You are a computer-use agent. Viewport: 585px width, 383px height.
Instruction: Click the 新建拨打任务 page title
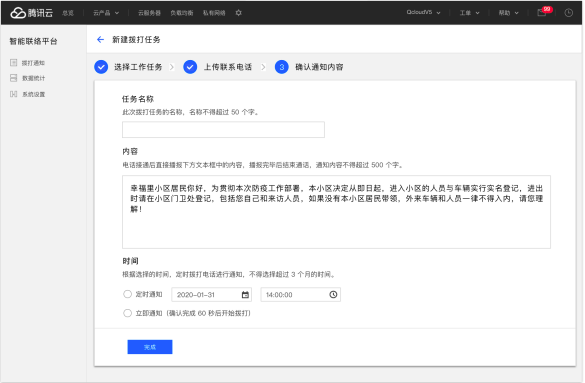(x=136, y=40)
